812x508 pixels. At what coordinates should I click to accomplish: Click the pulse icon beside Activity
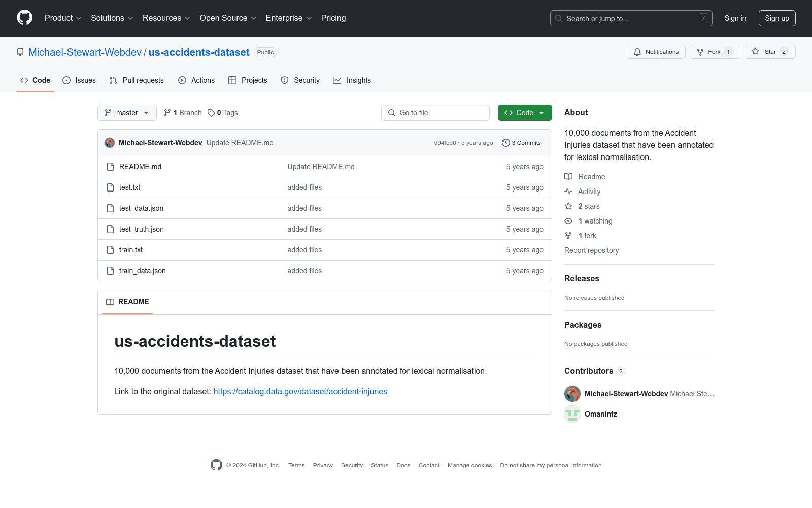coord(568,192)
